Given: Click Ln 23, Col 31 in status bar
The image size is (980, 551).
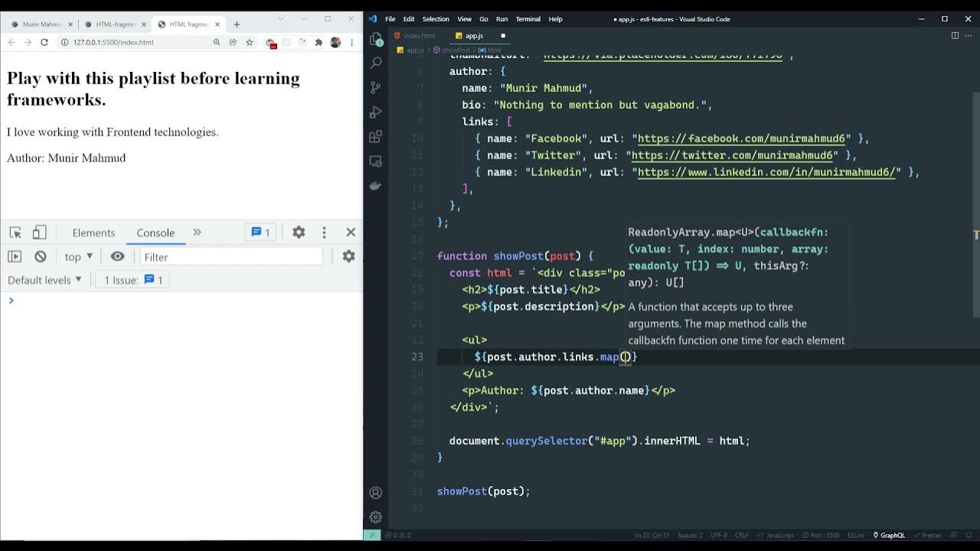Looking at the screenshot, I should click(x=654, y=535).
